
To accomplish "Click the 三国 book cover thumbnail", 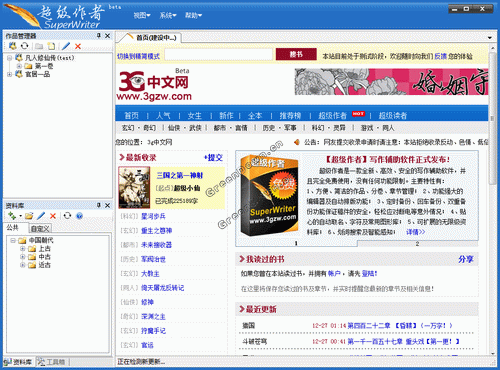I will tap(134, 188).
